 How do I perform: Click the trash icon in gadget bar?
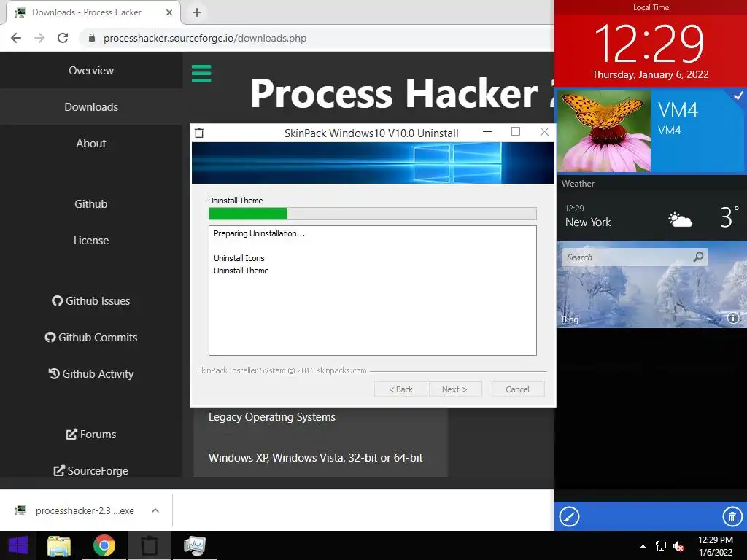(x=732, y=517)
